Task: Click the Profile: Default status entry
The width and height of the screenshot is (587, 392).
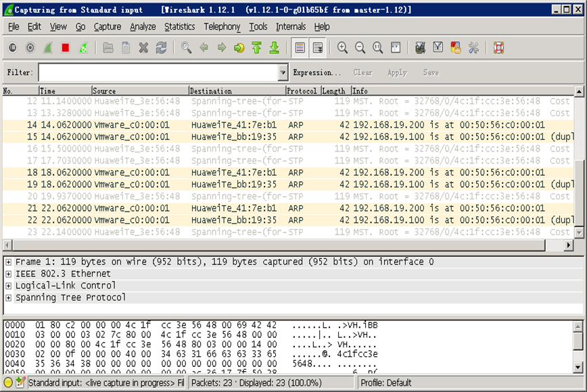Action: click(386, 383)
